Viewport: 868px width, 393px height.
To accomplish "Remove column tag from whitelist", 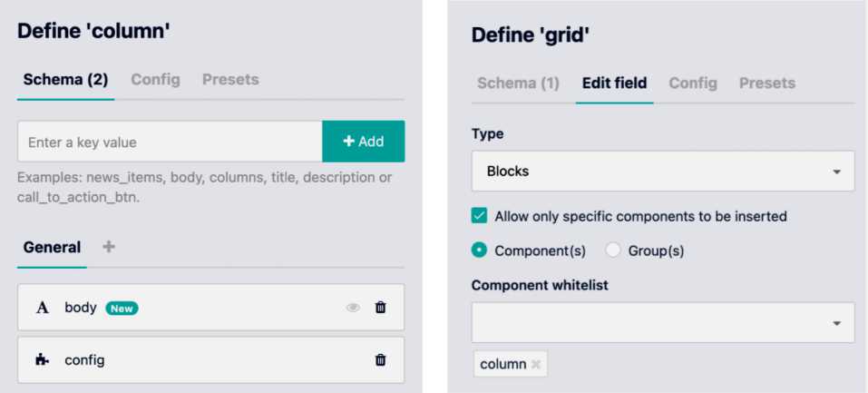I will coord(536,364).
